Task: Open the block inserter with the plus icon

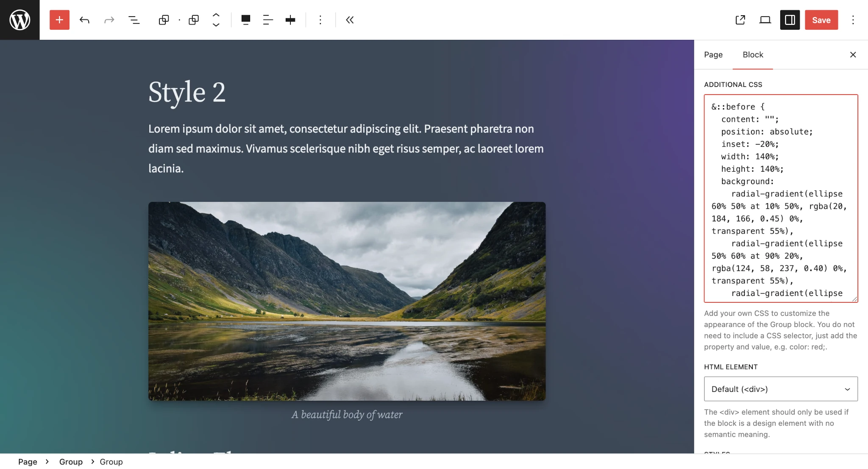Action: 59,20
